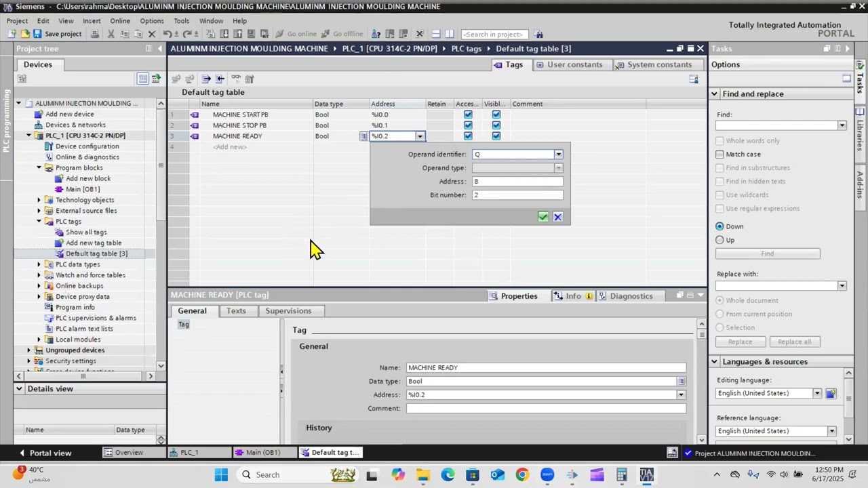The height and width of the screenshot is (488, 868).
Task: Click the Print icon in toolbar
Action: (95, 34)
